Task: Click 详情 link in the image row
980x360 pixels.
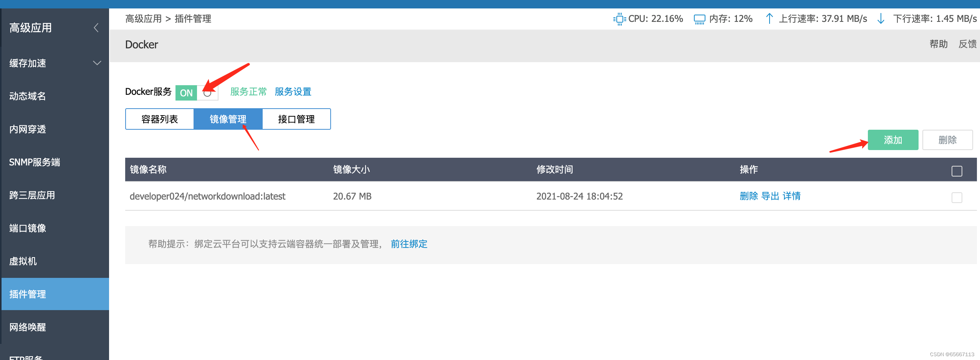Action: (792, 196)
